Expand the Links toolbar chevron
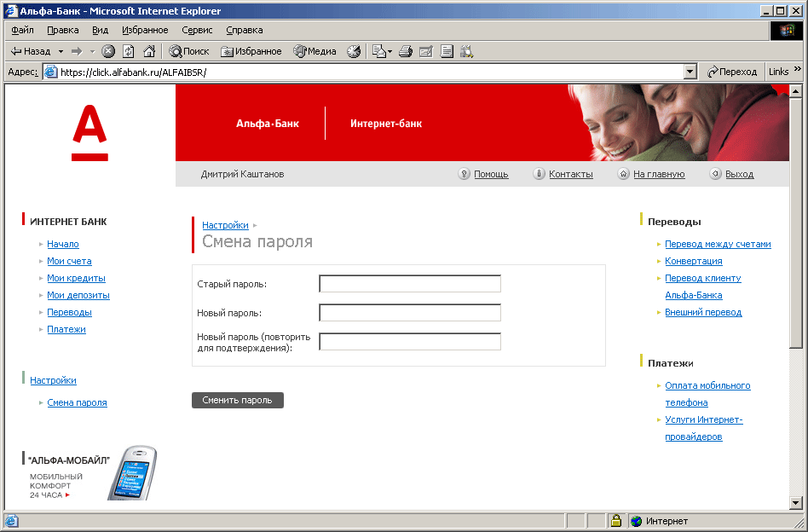 pyautogui.click(x=797, y=68)
